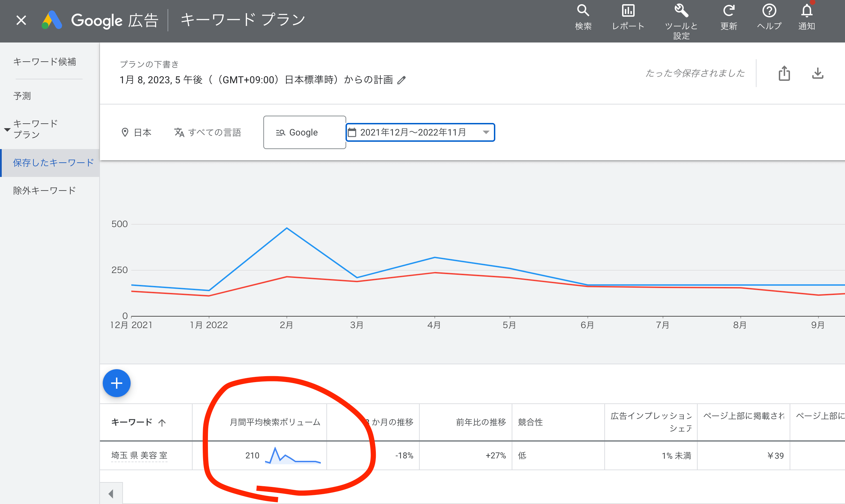845x504 pixels.
Task: Click the refresh (更新) icon
Action: [x=728, y=11]
